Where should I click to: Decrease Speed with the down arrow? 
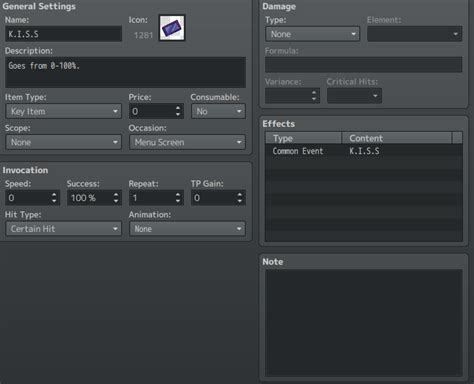(x=54, y=201)
